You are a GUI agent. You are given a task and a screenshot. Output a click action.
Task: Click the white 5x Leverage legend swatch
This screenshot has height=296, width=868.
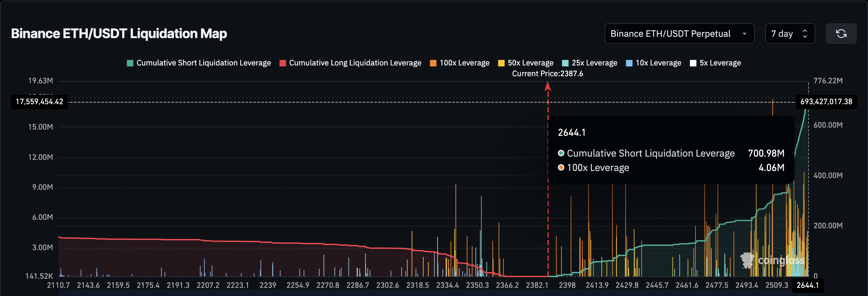click(x=693, y=63)
